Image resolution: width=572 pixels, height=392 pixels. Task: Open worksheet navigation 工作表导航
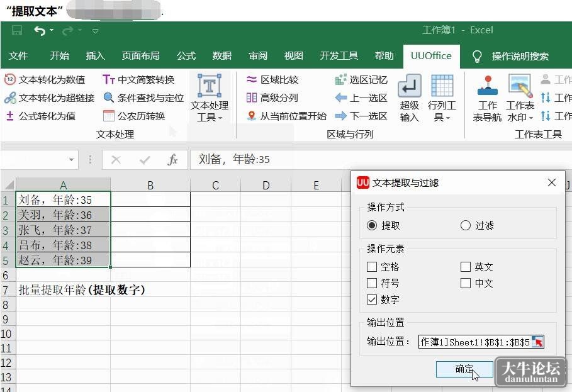pyautogui.click(x=488, y=98)
